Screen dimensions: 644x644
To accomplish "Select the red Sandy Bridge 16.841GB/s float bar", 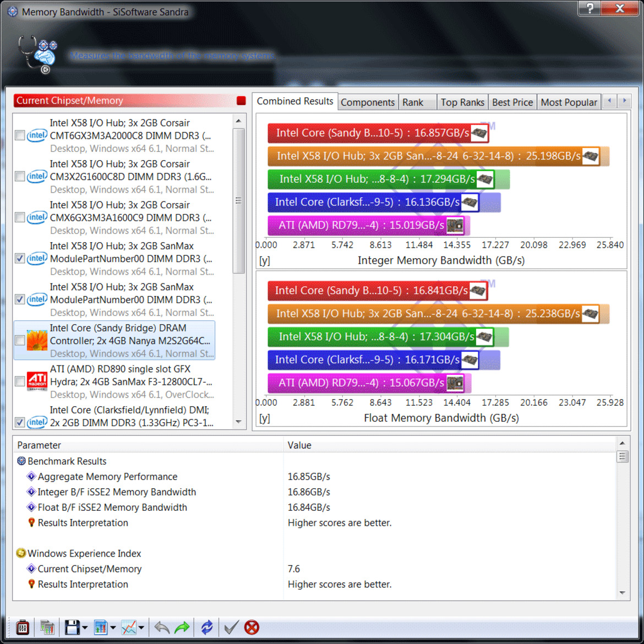I will point(378,291).
